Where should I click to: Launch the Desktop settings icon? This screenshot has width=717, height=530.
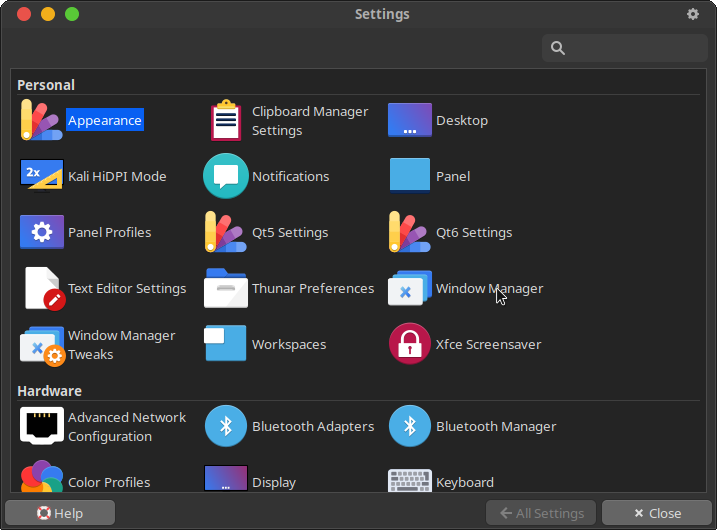point(410,120)
